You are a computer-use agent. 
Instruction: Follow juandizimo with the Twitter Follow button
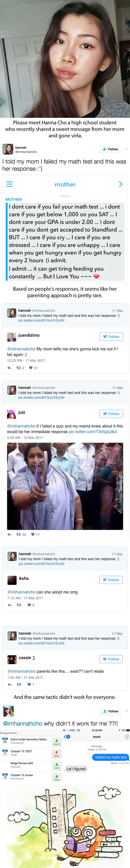111,336
